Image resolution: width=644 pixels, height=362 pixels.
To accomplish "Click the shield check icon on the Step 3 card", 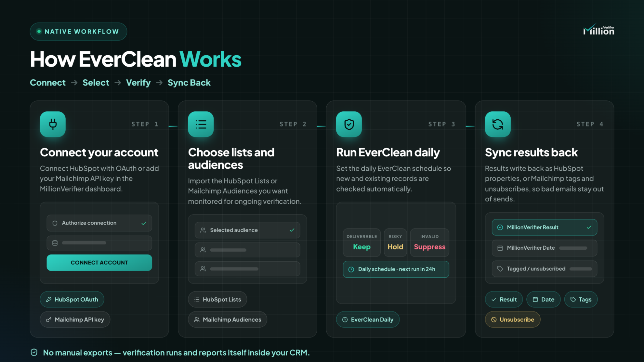I will point(349,124).
